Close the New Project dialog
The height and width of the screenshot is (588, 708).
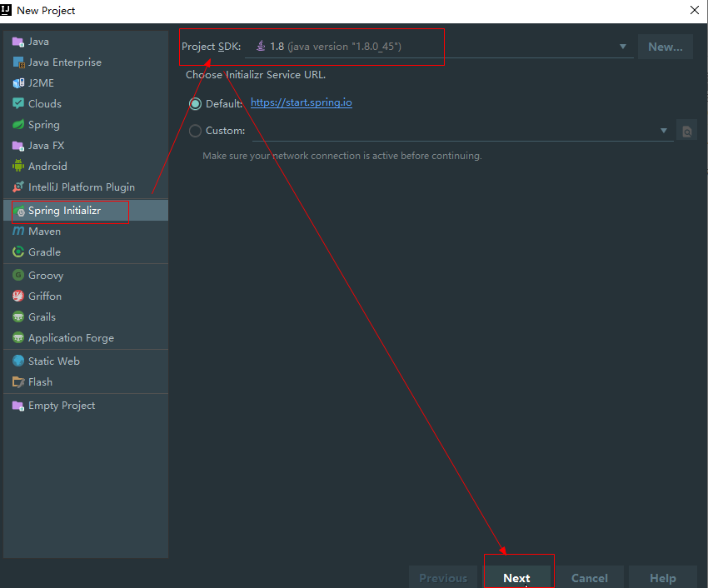(x=695, y=10)
